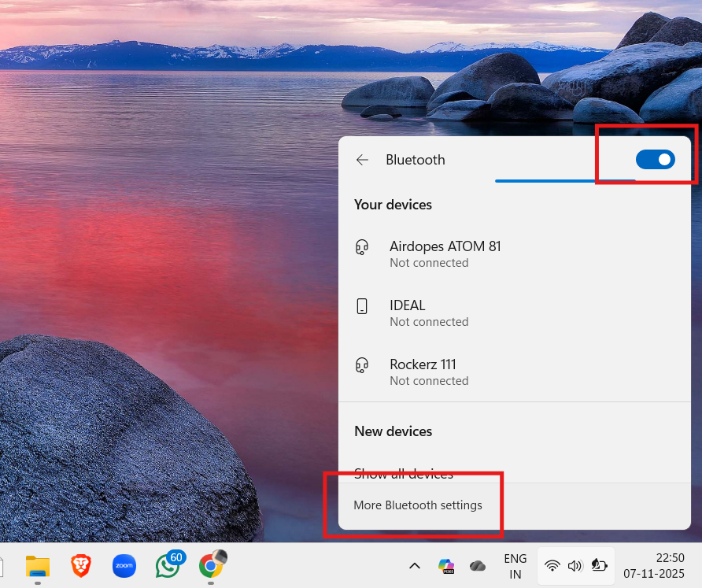Click the Airdopes ATOM 81 headset icon
This screenshot has height=588, width=702.
(x=362, y=247)
